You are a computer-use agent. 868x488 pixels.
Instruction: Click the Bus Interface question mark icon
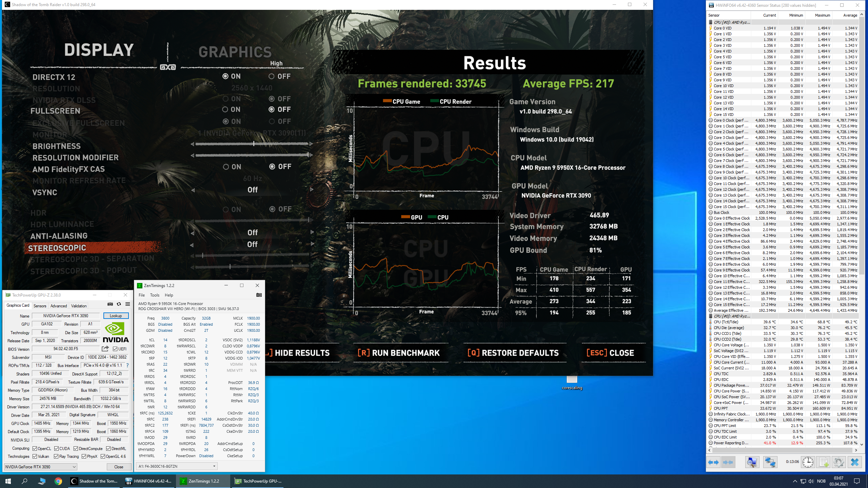point(127,365)
